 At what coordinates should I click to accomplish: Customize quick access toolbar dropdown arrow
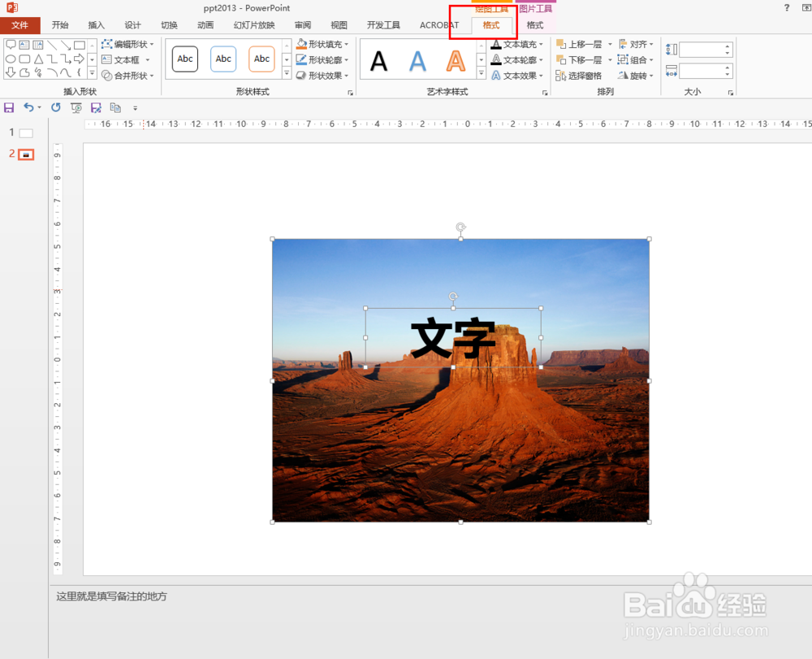pyautogui.click(x=135, y=108)
